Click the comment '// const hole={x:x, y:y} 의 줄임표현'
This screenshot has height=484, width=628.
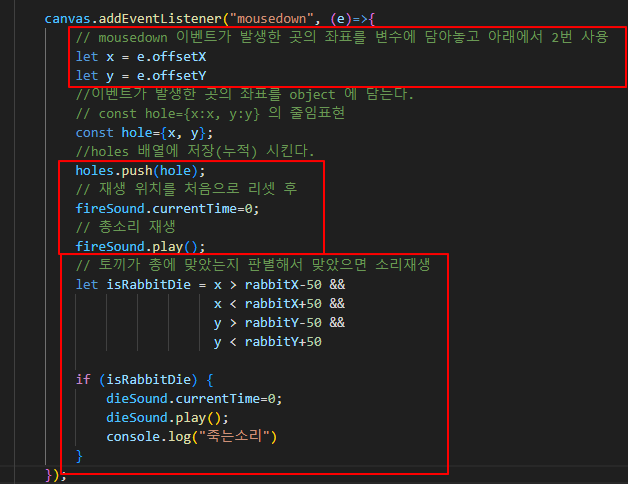[x=210, y=113]
